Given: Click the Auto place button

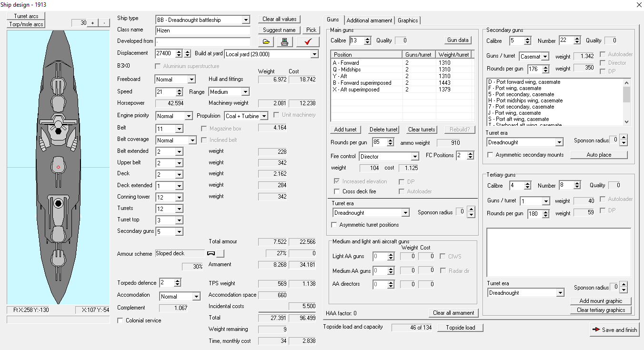Looking at the screenshot, I should 599,155.
